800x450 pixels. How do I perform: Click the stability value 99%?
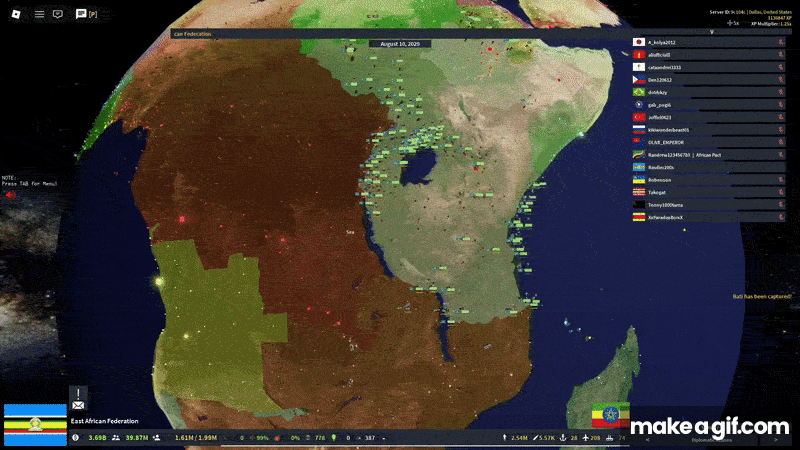[x=262, y=438]
